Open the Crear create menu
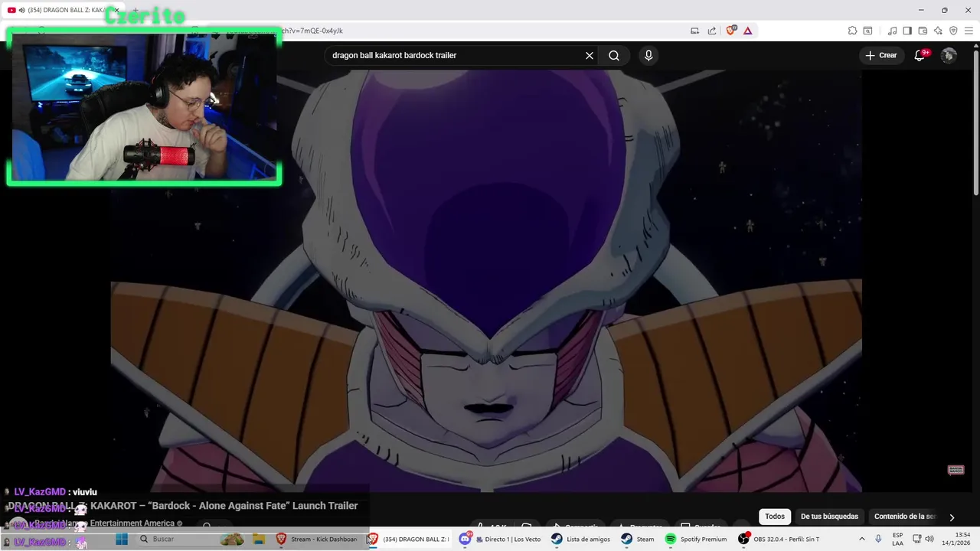Image resolution: width=980 pixels, height=551 pixels. tap(881, 56)
